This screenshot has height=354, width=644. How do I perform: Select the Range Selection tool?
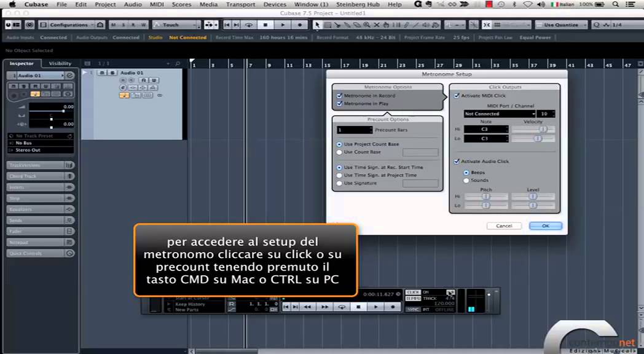pyautogui.click(x=328, y=25)
